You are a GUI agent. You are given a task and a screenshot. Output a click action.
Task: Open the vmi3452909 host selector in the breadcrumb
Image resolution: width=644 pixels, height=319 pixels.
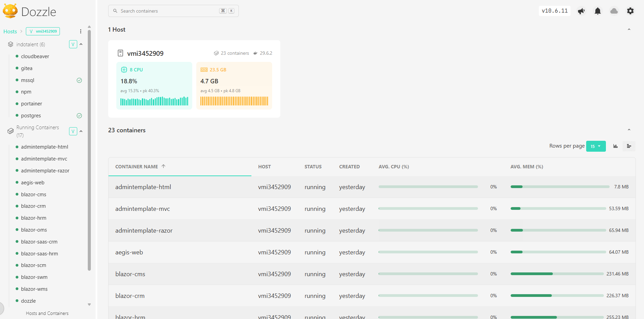point(43,31)
